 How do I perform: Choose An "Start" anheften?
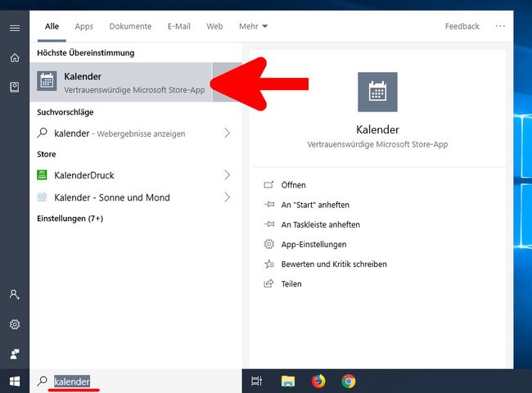[x=315, y=205]
